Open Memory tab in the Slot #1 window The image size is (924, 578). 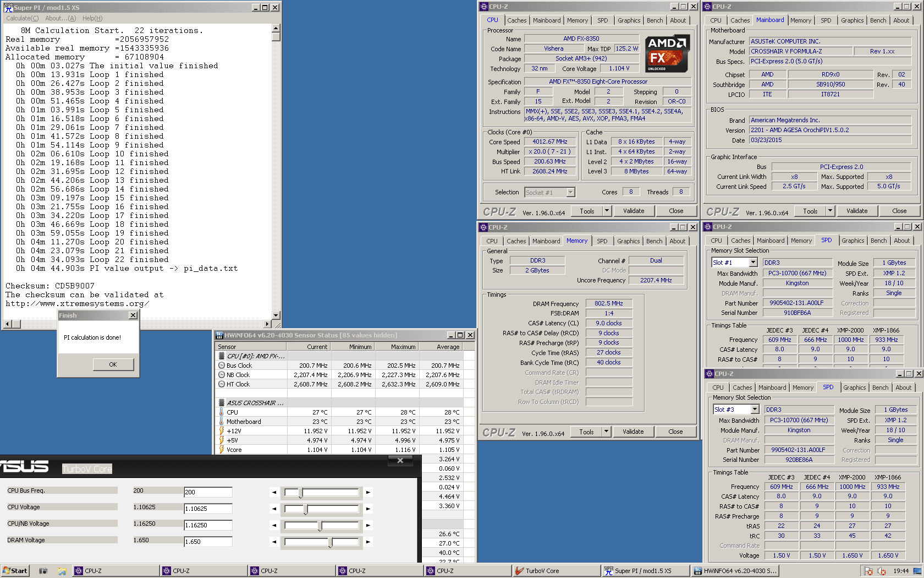pyautogui.click(x=801, y=241)
